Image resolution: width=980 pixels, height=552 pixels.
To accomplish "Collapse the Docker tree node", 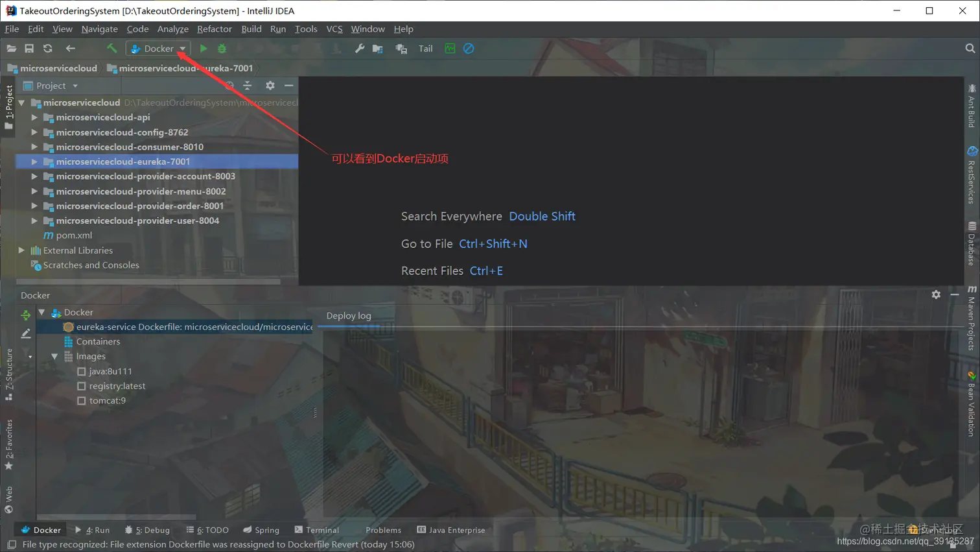I will [x=41, y=313].
